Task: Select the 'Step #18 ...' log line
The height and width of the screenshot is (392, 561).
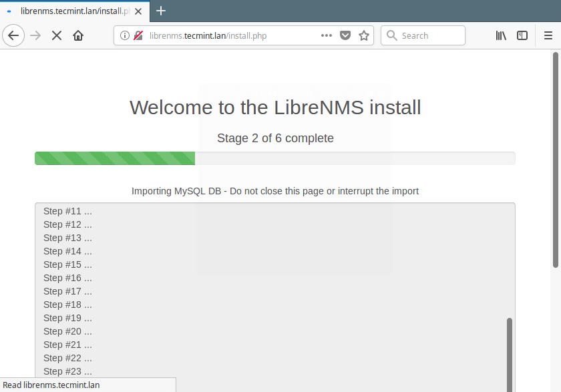Action: coord(67,305)
